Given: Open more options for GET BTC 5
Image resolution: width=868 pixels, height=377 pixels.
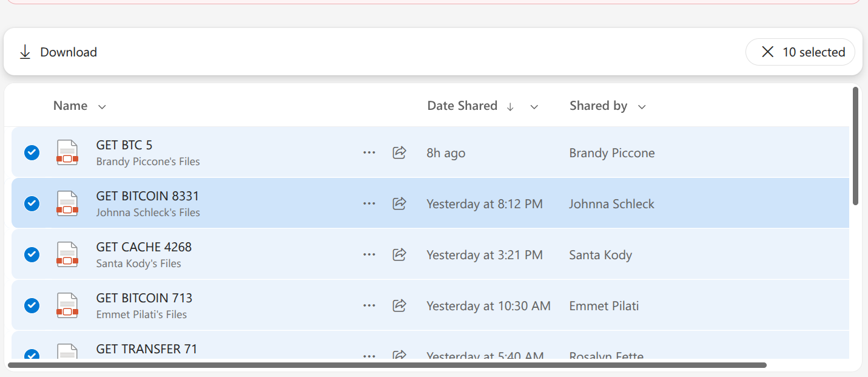Looking at the screenshot, I should point(369,152).
